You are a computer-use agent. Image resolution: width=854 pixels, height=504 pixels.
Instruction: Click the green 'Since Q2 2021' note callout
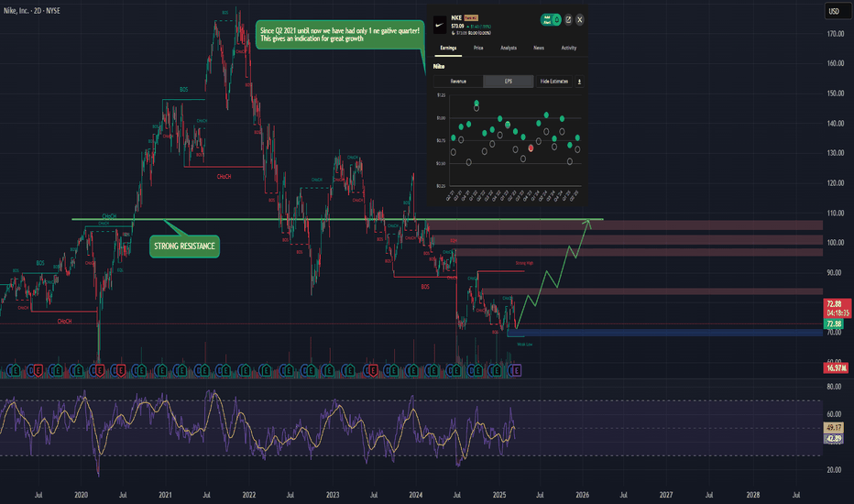click(340, 35)
